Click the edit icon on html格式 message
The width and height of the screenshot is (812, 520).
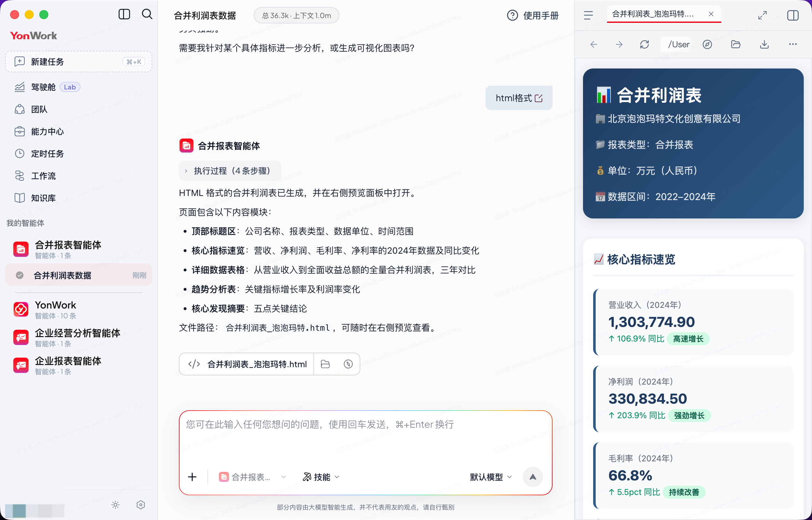538,98
